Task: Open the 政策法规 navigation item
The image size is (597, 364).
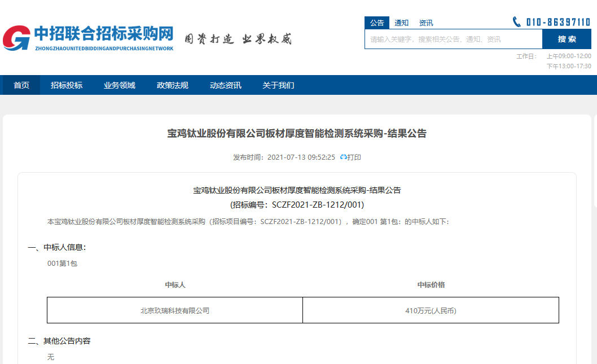Action: pyautogui.click(x=173, y=85)
